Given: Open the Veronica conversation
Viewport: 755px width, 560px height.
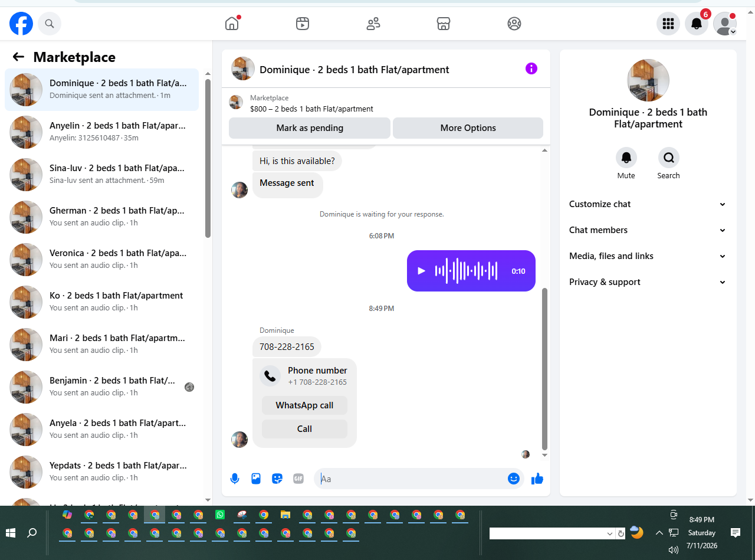Looking at the screenshot, I should click(101, 260).
